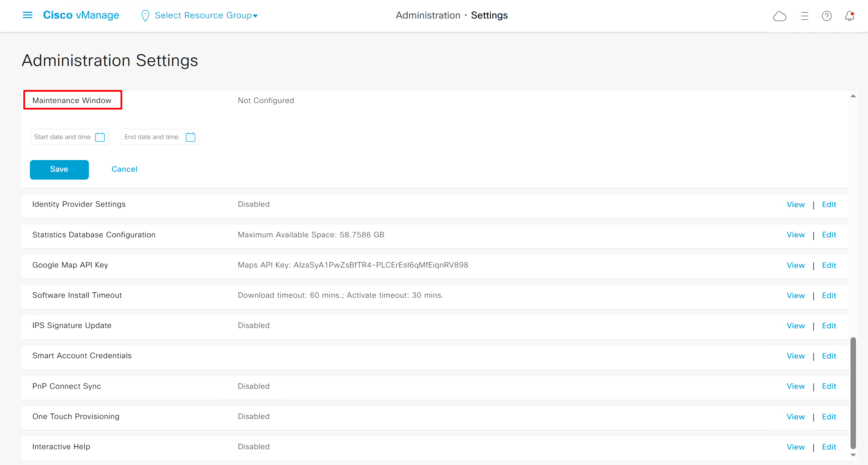Edit the Google Map API Key

[829, 265]
